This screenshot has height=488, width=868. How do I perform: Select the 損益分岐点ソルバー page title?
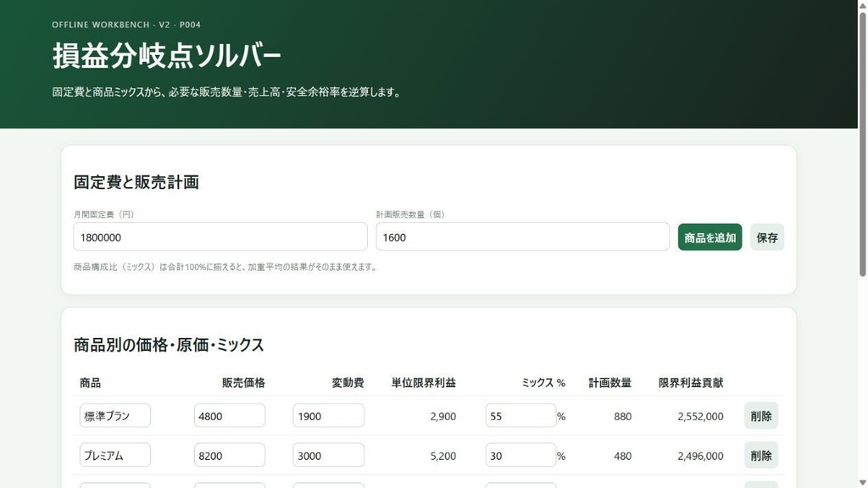tap(167, 56)
